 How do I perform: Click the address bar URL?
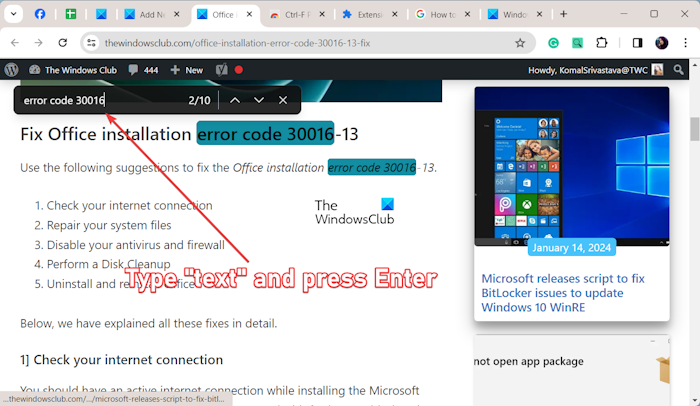click(x=237, y=43)
